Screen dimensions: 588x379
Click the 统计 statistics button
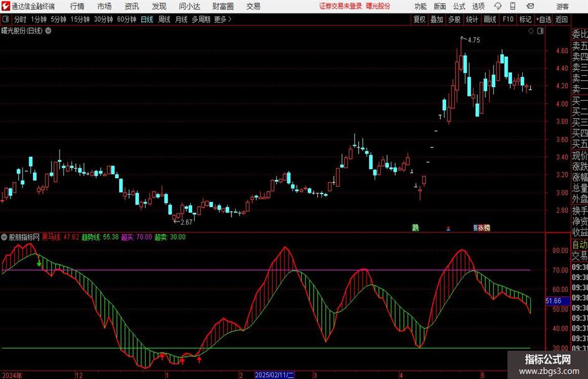[x=472, y=19]
